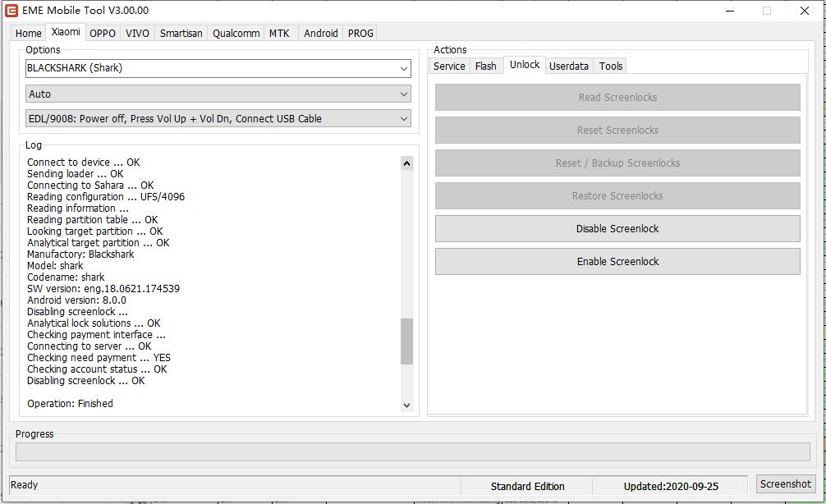Click the 'Sending loader ... OK' log line

pos(76,174)
